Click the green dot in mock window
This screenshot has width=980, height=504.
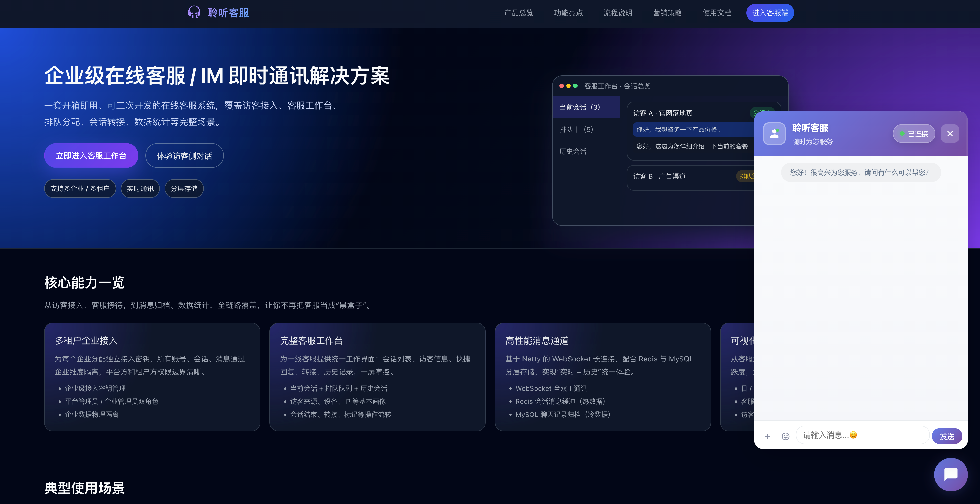575,86
